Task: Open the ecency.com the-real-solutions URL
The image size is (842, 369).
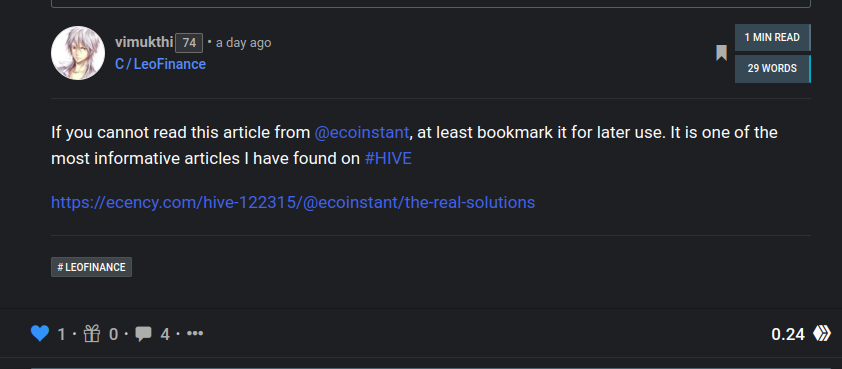Action: pos(293,202)
